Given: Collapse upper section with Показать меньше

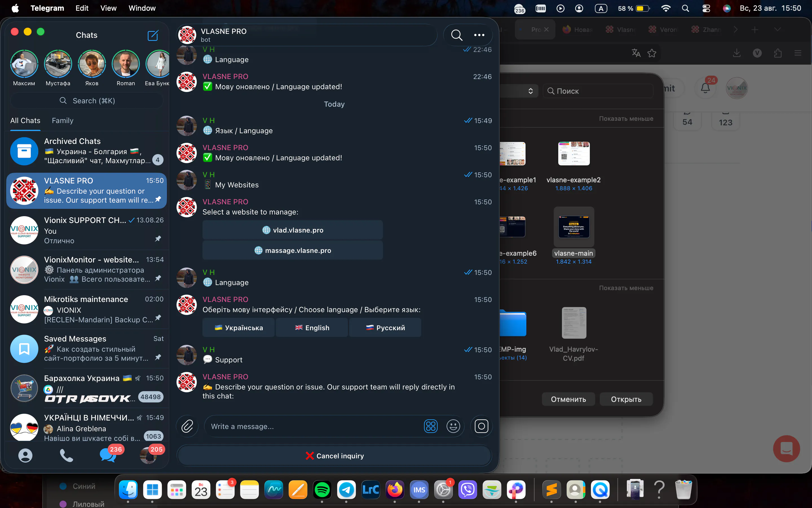Looking at the screenshot, I should click(626, 119).
